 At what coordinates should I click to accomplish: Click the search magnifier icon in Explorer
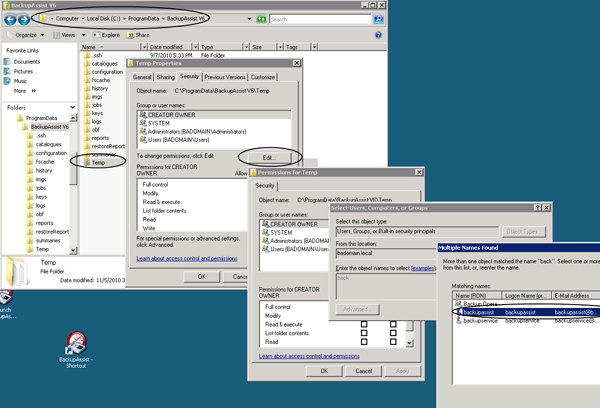point(378,19)
